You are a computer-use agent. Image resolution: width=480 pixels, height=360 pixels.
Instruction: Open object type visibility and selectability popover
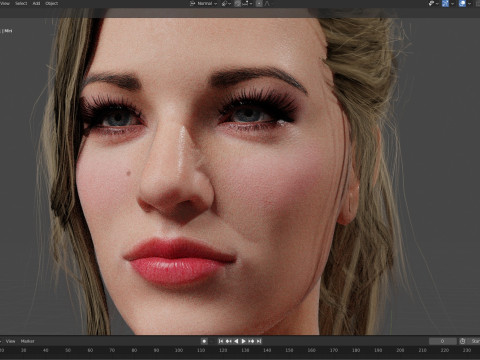pos(433,3)
